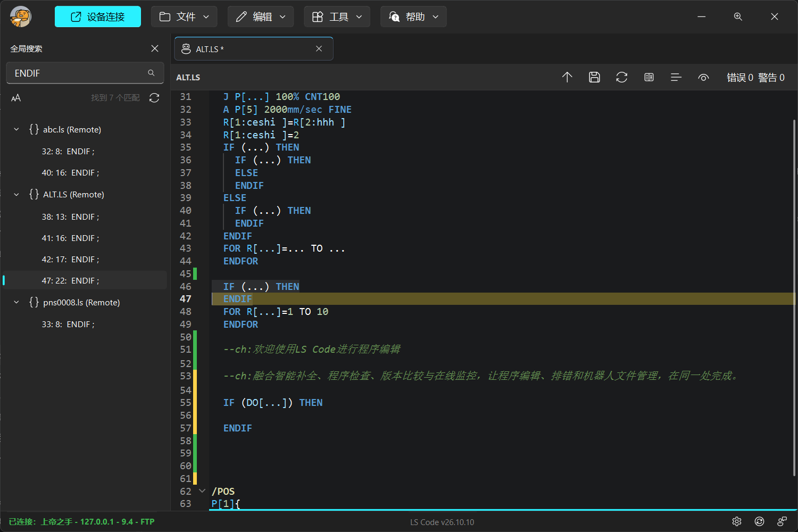The width and height of the screenshot is (798, 532).
Task: Click the ALT.LS file name header
Action: [188, 78]
